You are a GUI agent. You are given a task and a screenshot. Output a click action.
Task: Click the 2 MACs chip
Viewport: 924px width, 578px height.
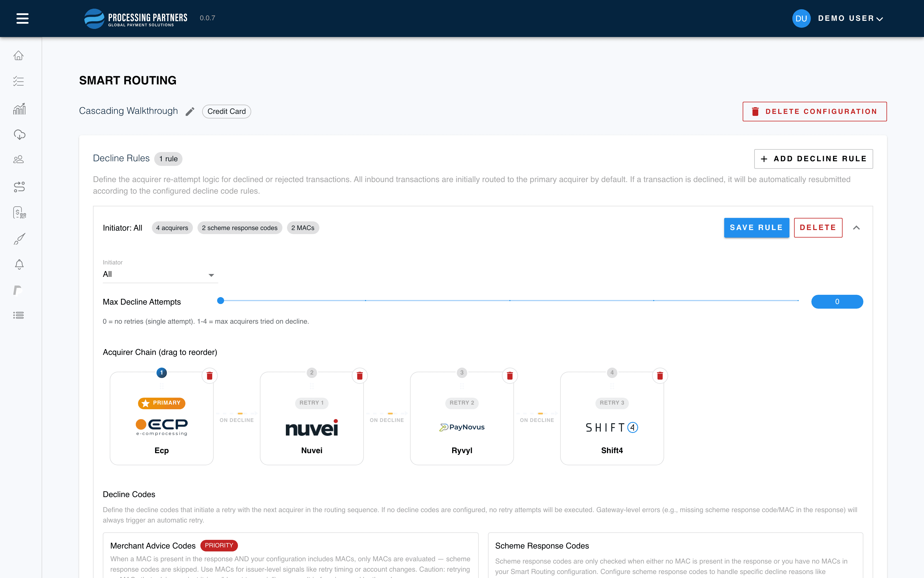[303, 228]
